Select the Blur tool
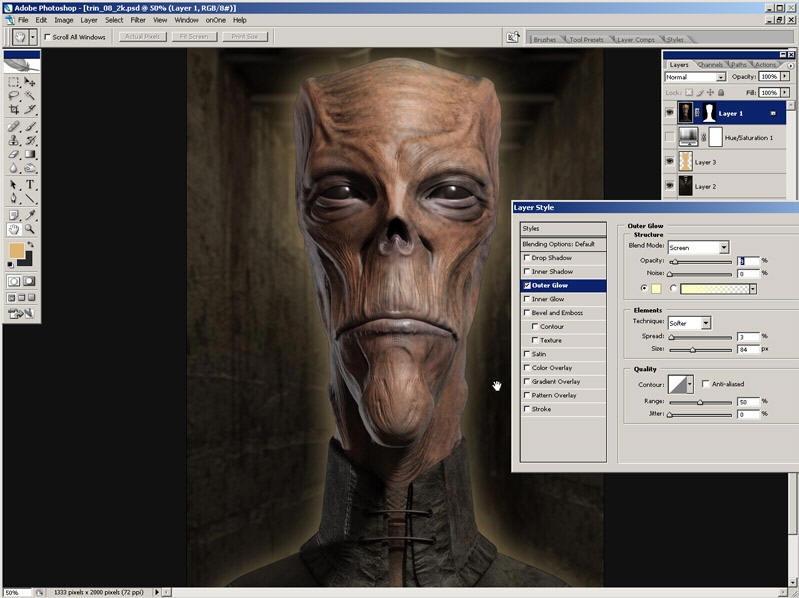The height and width of the screenshot is (598, 799). coord(14,168)
